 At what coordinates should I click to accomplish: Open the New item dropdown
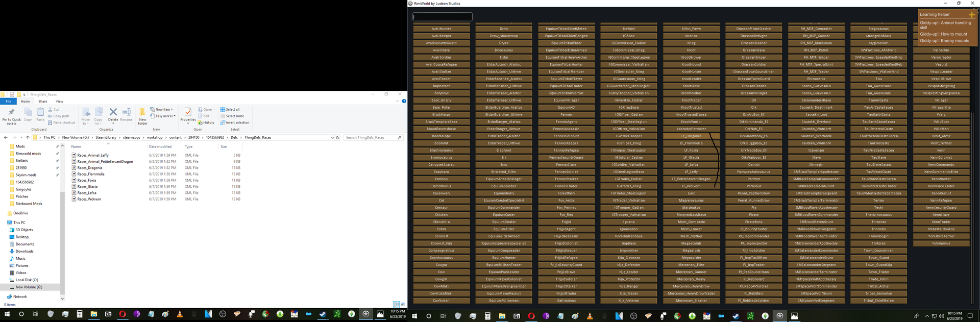[x=161, y=109]
